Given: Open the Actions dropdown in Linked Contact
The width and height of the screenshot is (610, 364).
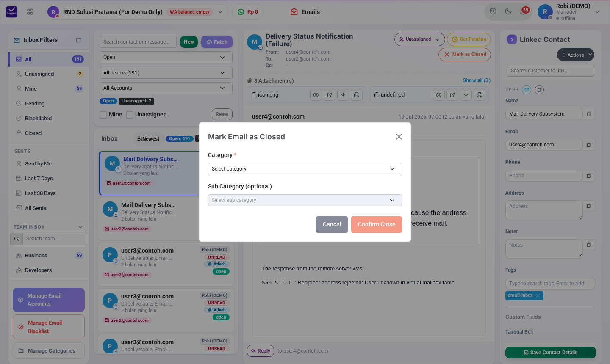Looking at the screenshot, I should point(576,55).
